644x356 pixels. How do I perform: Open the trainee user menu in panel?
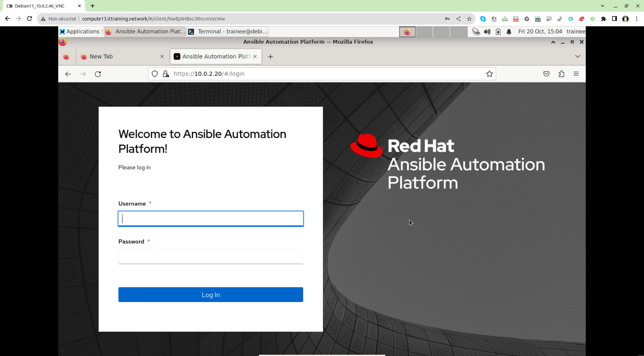point(576,31)
